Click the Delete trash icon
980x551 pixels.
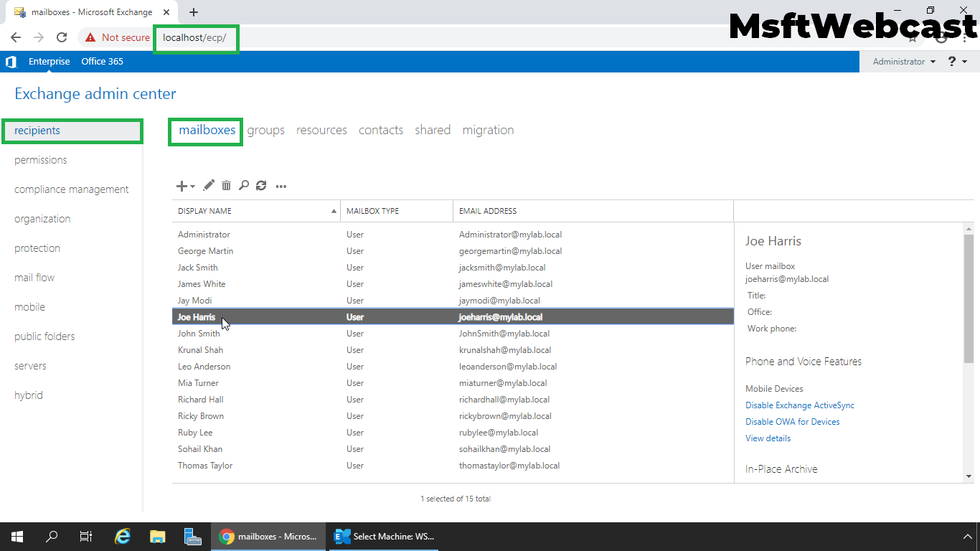point(226,185)
